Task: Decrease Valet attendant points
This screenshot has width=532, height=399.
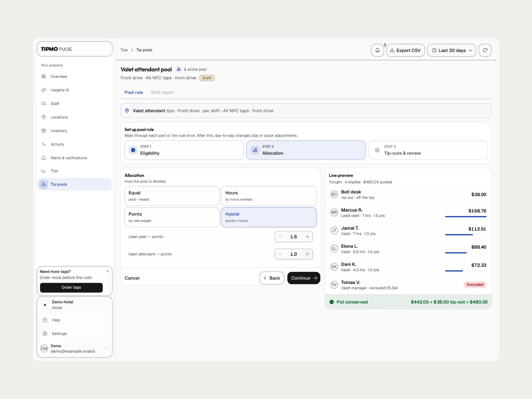Action: (x=280, y=254)
